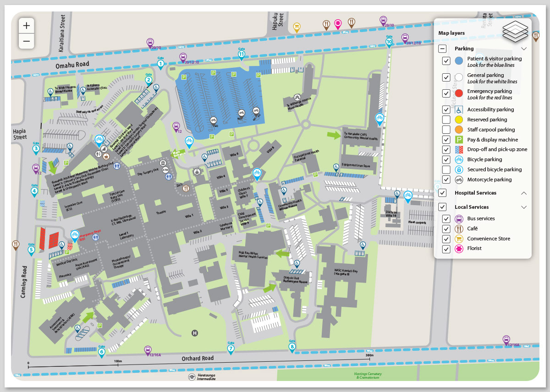550x392 pixels.
Task: Select the bicycle parking marker by Emergency Dept
Action: (74, 236)
